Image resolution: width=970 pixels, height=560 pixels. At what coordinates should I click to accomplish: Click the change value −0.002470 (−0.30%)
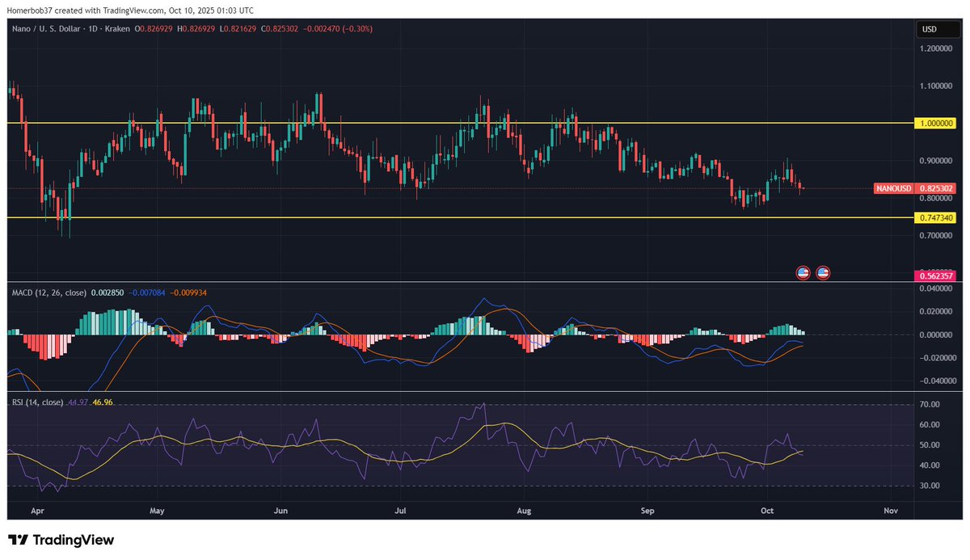pos(339,28)
